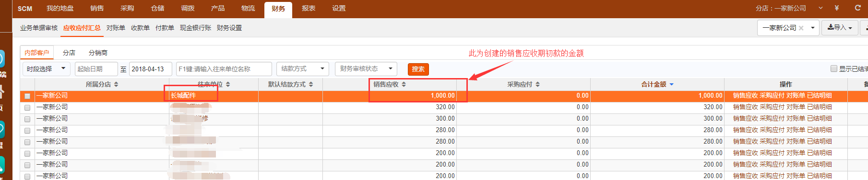Viewport: 868px width, 180px height.
Task: Open 采购应付 link in the 300.00 row
Action: point(772,119)
